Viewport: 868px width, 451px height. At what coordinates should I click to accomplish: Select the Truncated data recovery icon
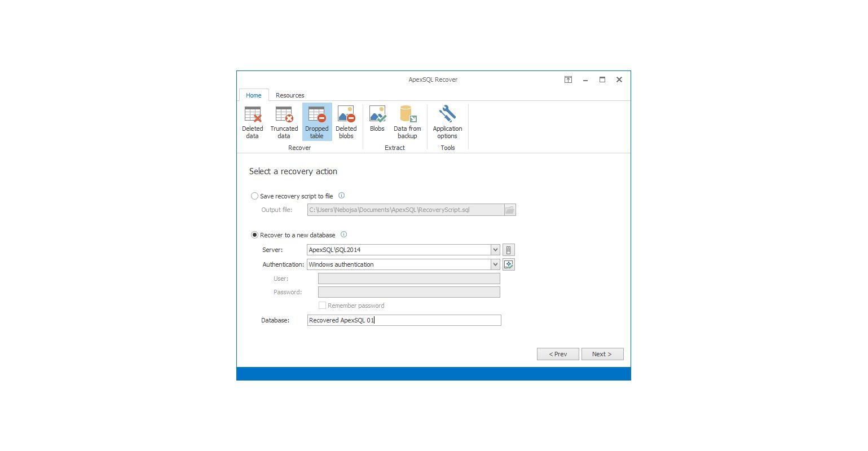[284, 121]
